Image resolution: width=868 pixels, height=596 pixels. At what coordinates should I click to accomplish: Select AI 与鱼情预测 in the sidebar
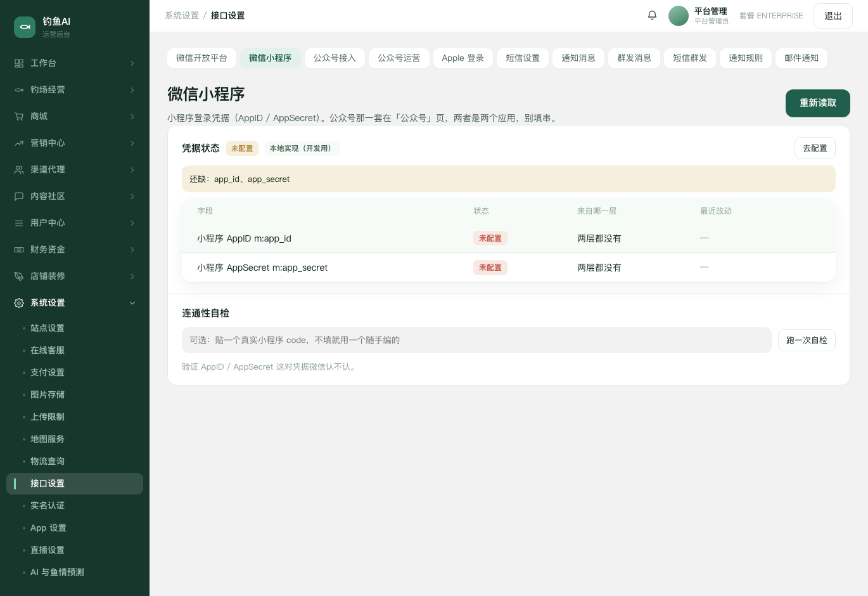point(57,573)
